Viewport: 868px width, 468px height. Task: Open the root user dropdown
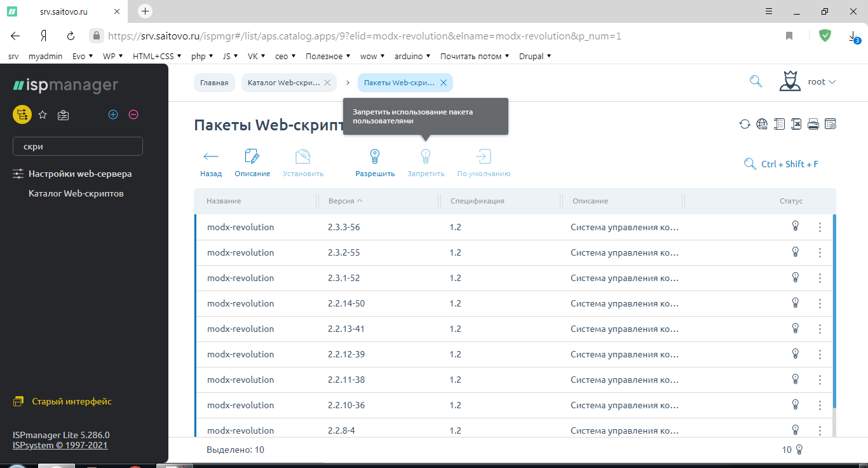click(822, 81)
